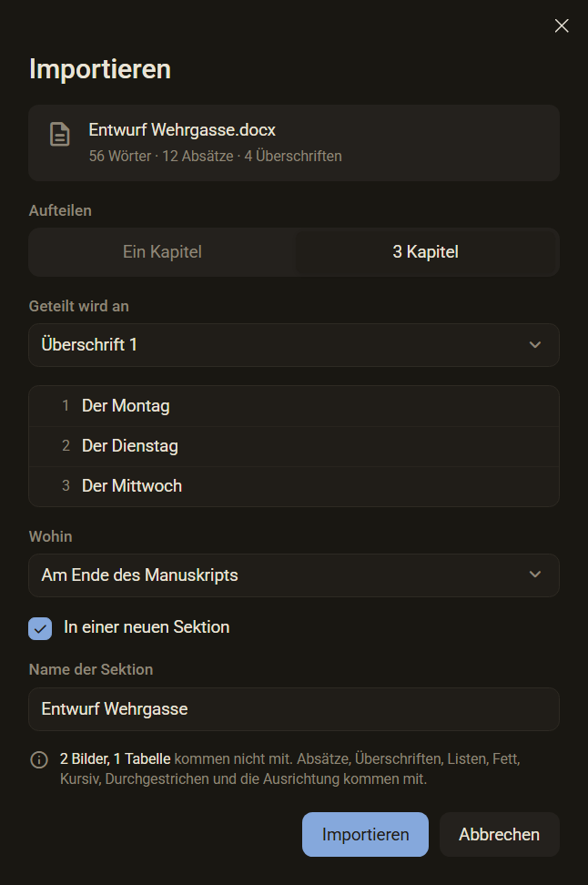
Task: Click the In einer neuen Sektion label
Action: (147, 627)
